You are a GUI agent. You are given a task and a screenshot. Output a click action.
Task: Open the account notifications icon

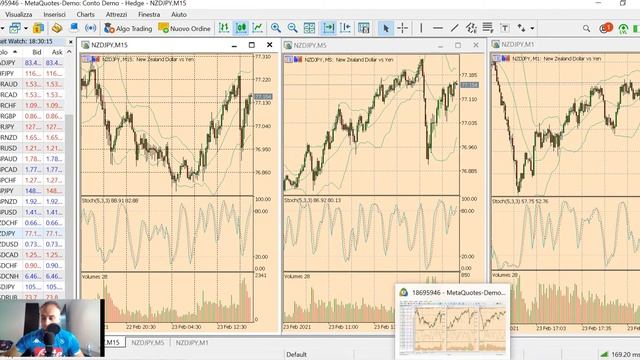click(606, 28)
